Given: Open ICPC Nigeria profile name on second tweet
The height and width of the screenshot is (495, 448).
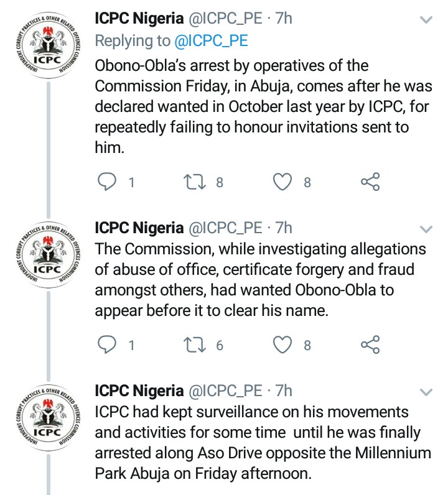Looking at the screenshot, I should point(139,228).
